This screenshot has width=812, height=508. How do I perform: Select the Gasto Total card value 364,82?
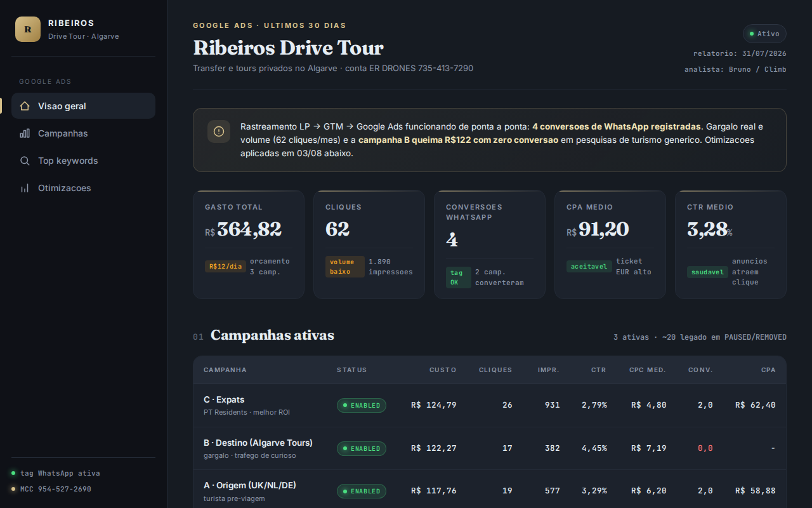click(249, 229)
